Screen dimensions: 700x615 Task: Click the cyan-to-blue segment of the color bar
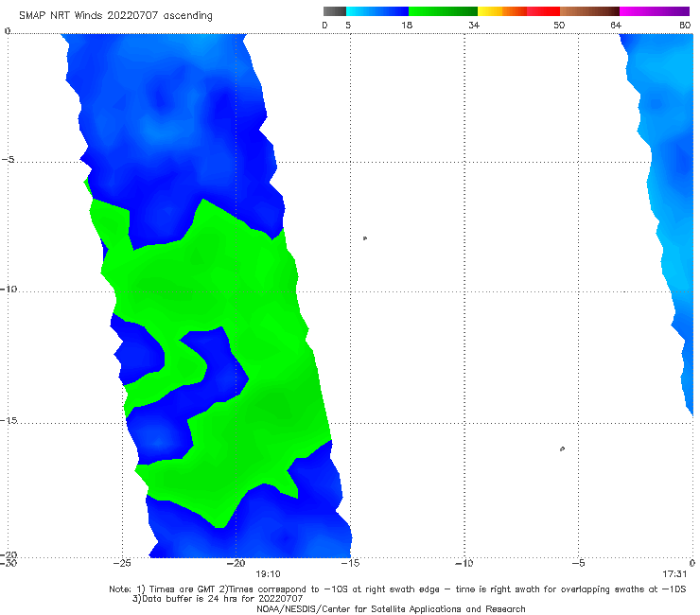377,11
